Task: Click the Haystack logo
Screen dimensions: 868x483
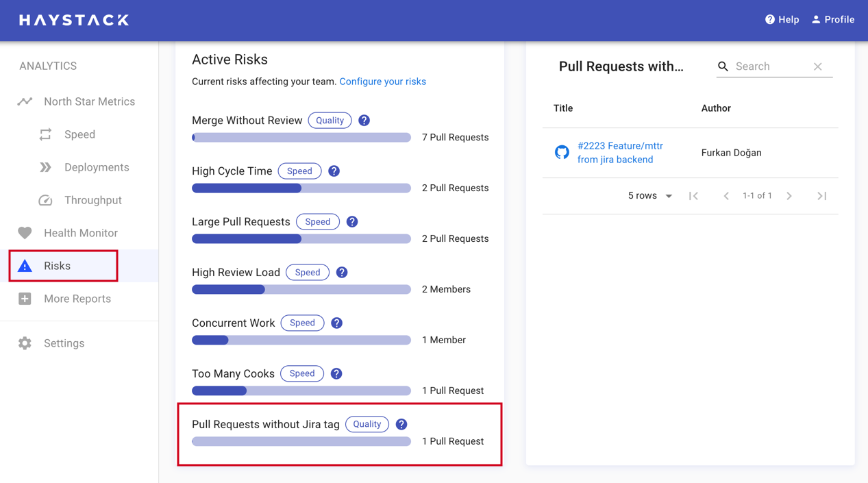Action: click(x=74, y=20)
